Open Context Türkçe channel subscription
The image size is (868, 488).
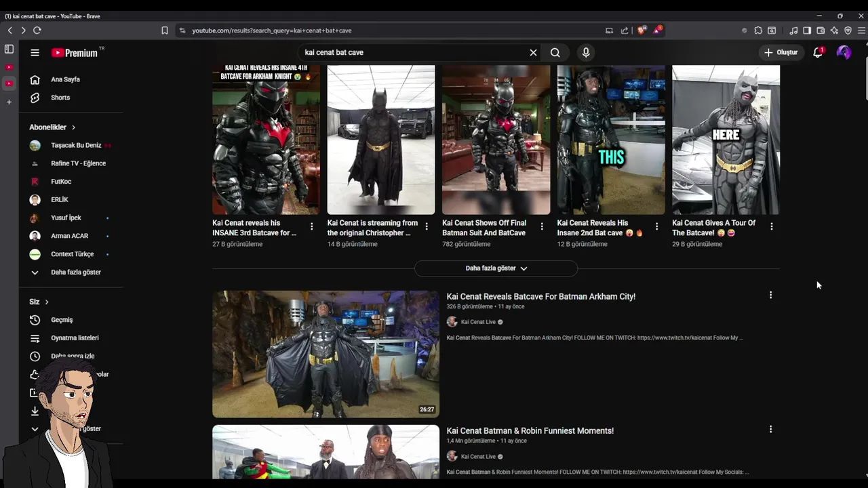point(71,254)
